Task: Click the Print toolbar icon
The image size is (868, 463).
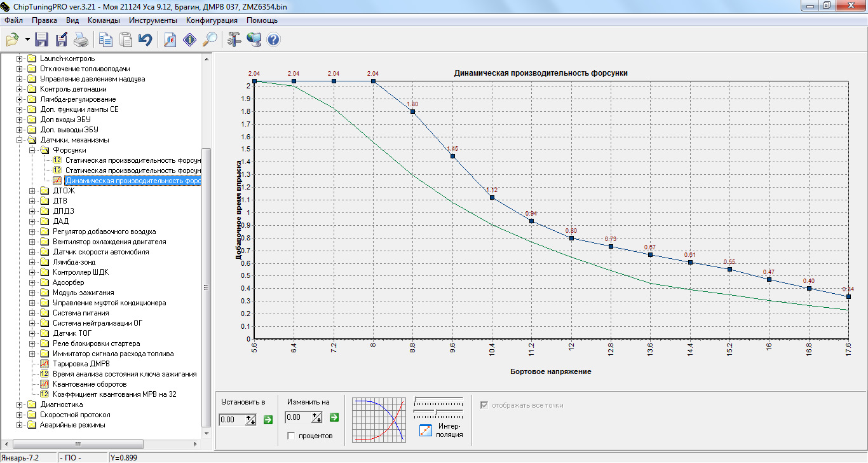Action: (81, 40)
